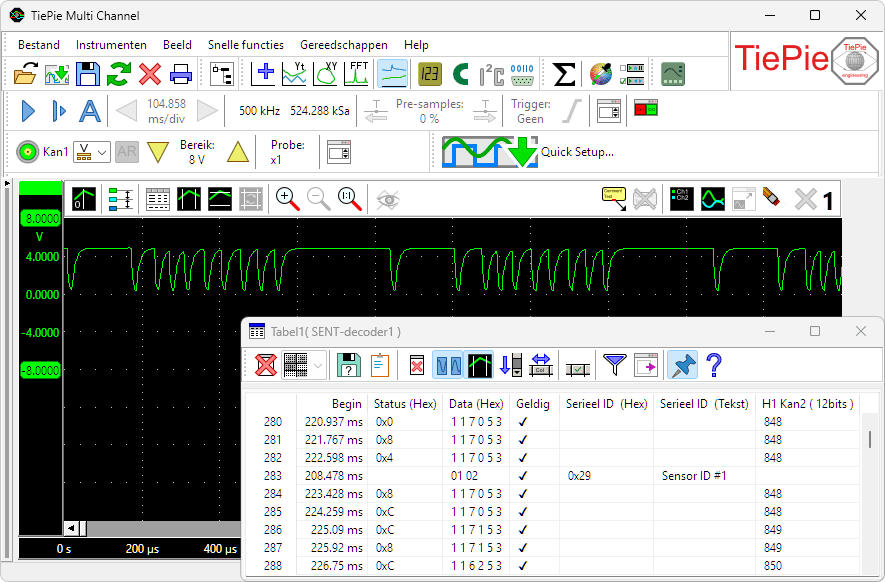The width and height of the screenshot is (885, 582).
Task: Click the Geldig column header
Action: [x=533, y=404]
